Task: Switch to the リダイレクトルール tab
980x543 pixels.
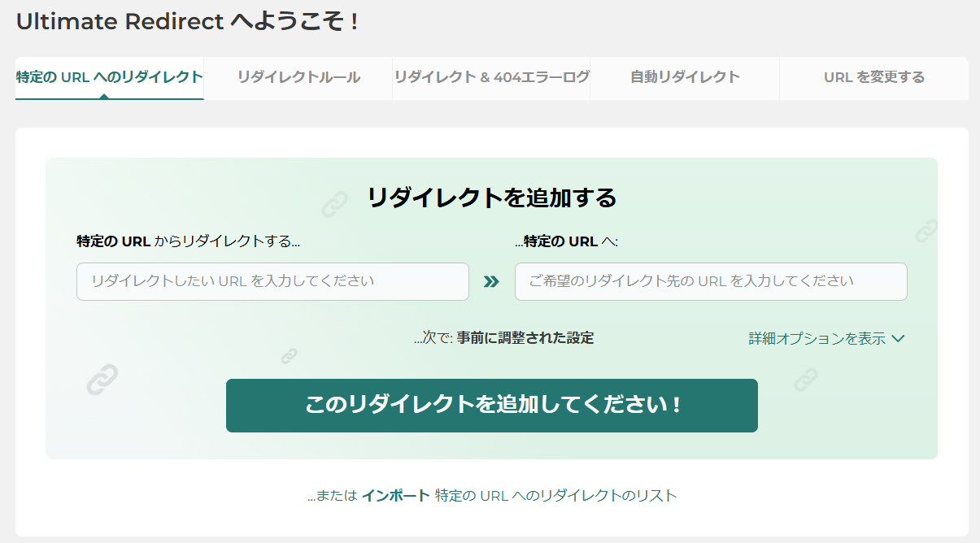Action: click(x=298, y=78)
